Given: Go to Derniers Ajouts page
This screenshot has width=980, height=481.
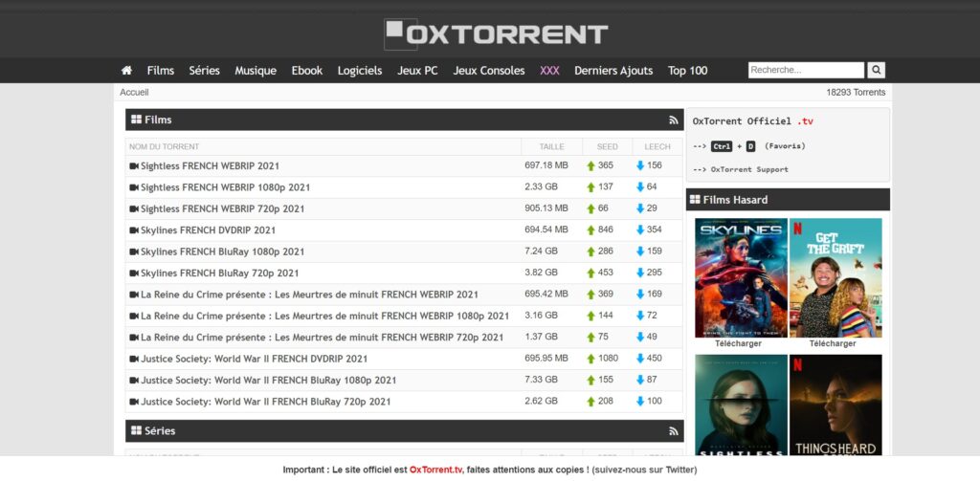Looking at the screenshot, I should pos(613,71).
